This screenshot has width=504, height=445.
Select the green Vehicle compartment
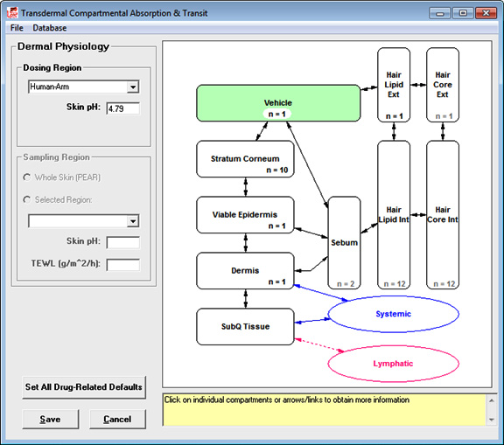coord(278,103)
